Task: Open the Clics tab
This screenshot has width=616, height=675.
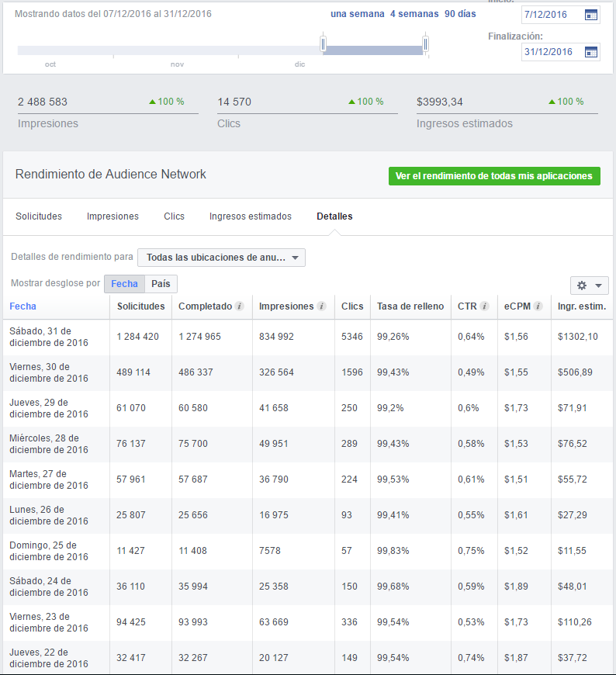Action: tap(174, 216)
